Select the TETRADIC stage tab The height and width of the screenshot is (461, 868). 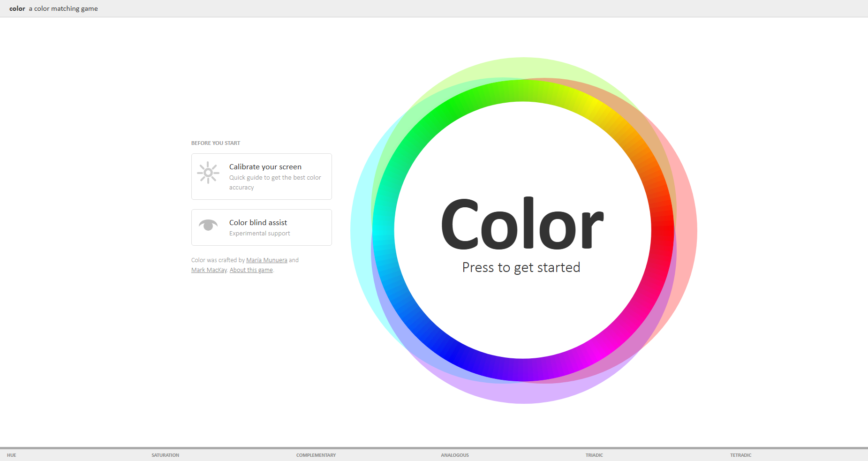click(741, 455)
